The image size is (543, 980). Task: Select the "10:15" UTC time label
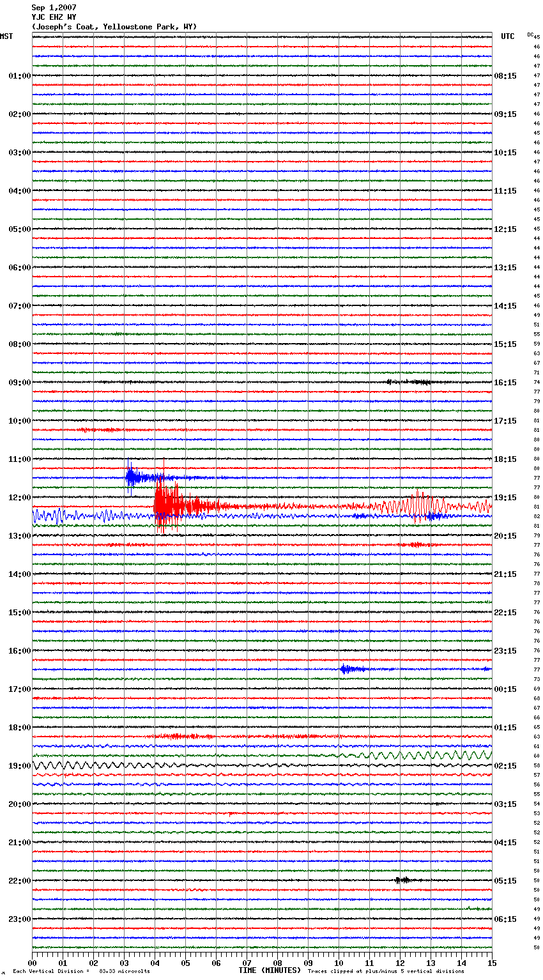point(505,153)
